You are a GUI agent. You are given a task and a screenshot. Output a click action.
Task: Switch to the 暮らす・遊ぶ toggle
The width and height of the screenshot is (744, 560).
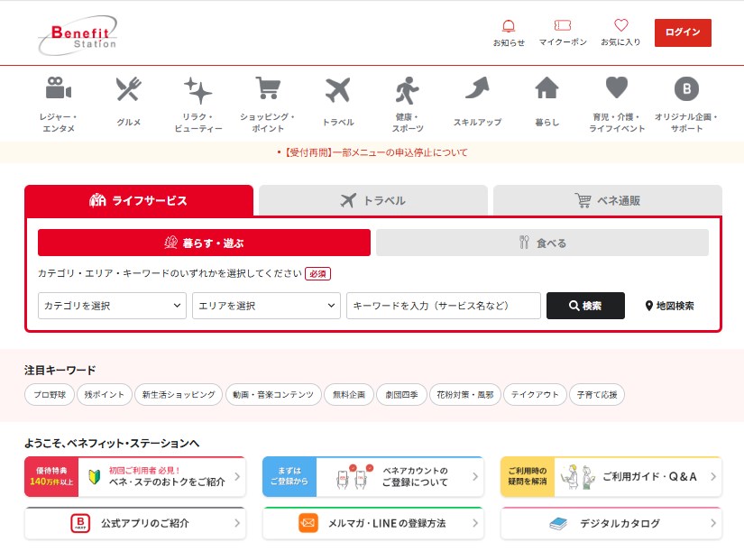click(x=204, y=243)
